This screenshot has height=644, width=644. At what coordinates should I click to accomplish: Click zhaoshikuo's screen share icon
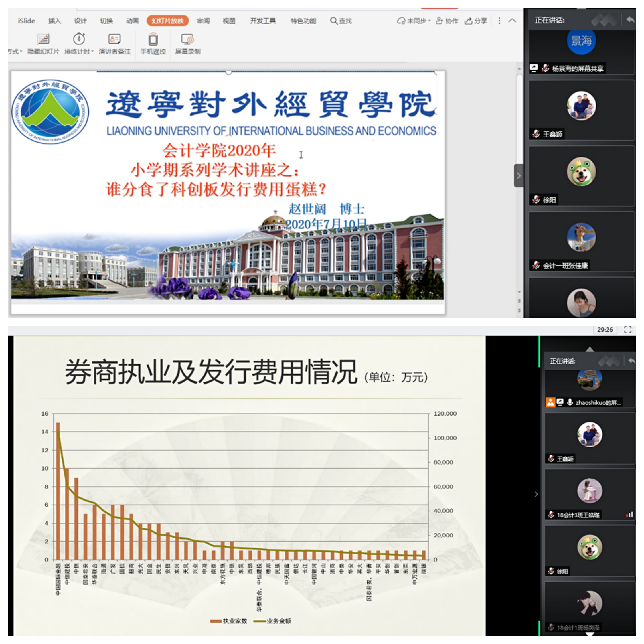560,402
